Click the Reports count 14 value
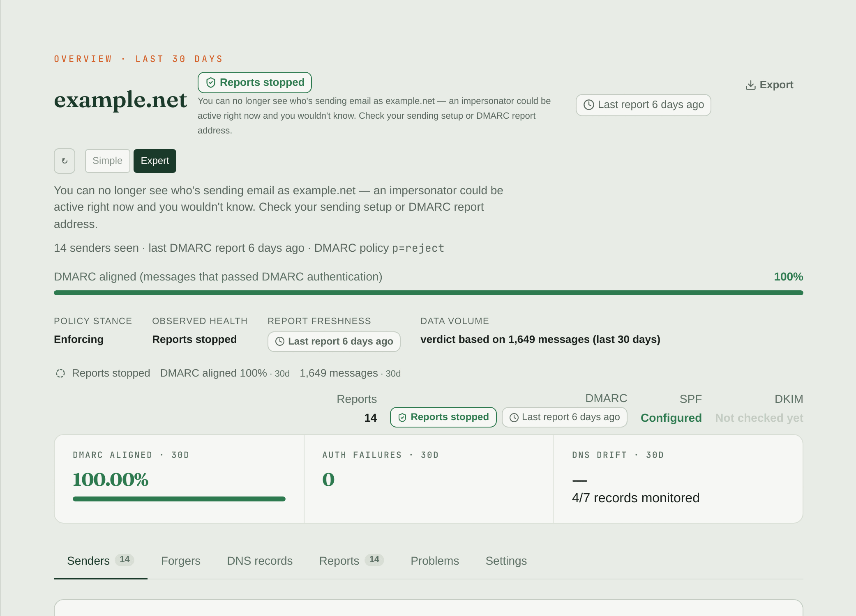Screen dimensions: 856x616 point(370,418)
